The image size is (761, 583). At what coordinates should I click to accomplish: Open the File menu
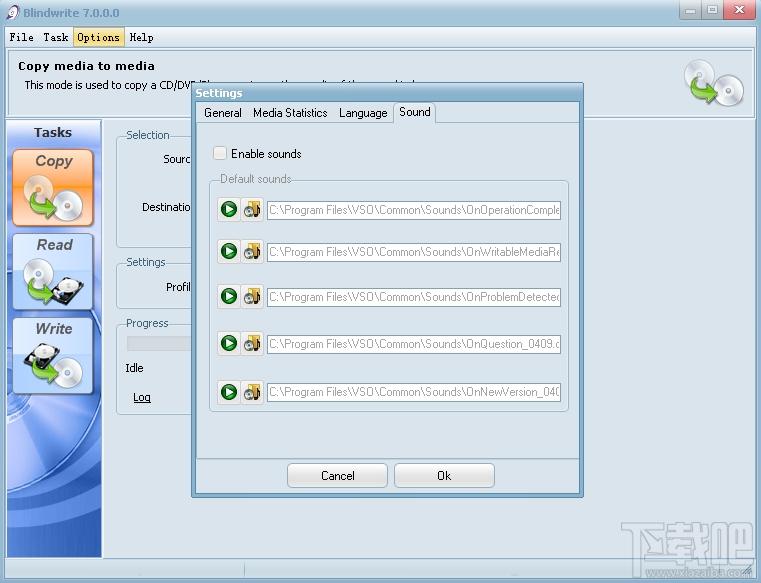21,37
